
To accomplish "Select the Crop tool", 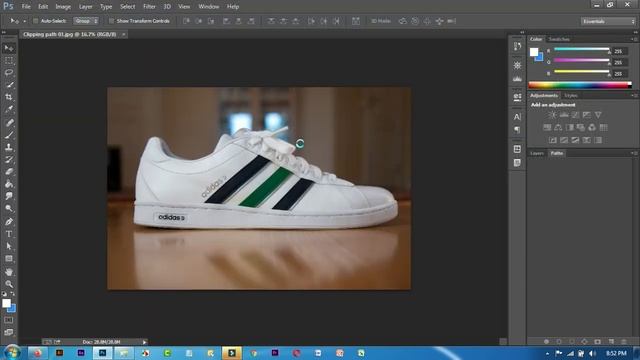I will (9, 97).
